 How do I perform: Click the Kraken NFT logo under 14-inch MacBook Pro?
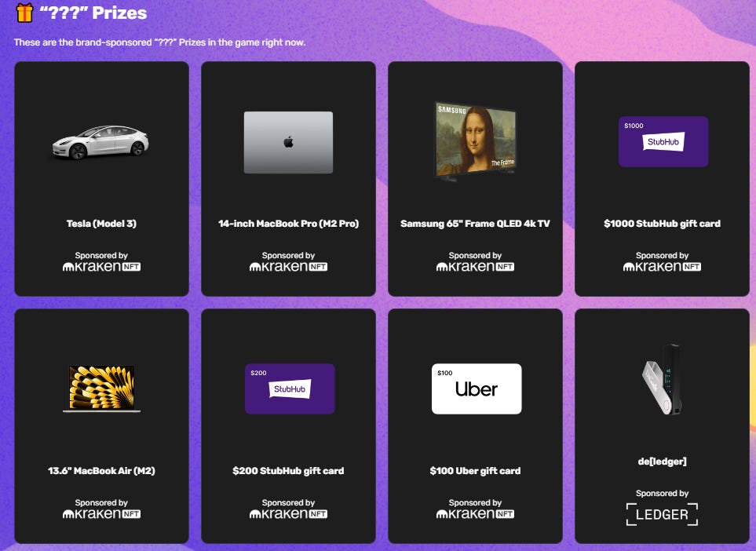[288, 267]
